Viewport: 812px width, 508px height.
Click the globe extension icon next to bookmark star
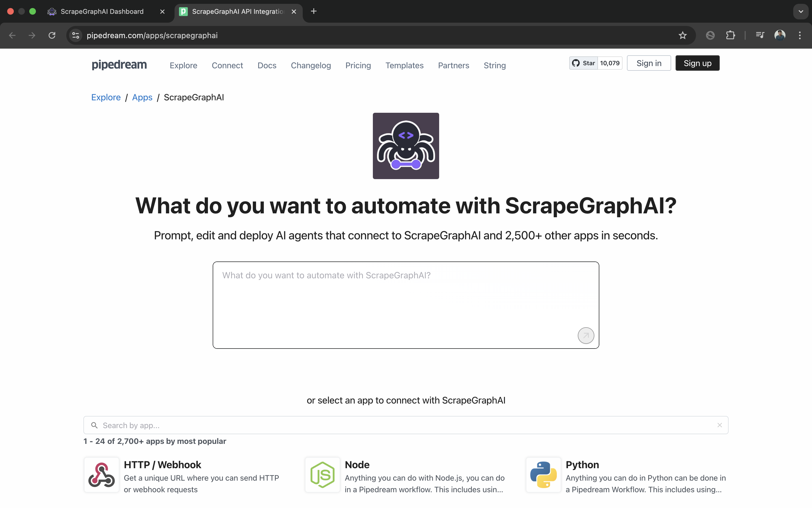click(x=710, y=35)
